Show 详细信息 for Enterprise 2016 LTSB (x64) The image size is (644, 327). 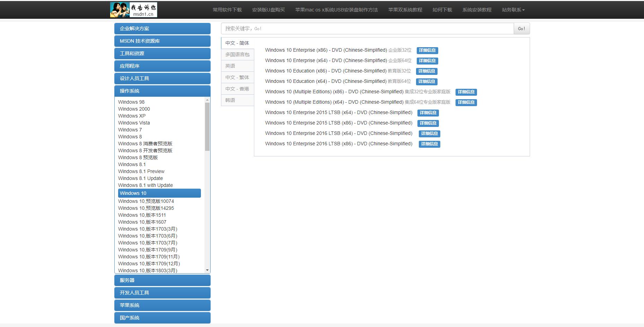coord(430,134)
